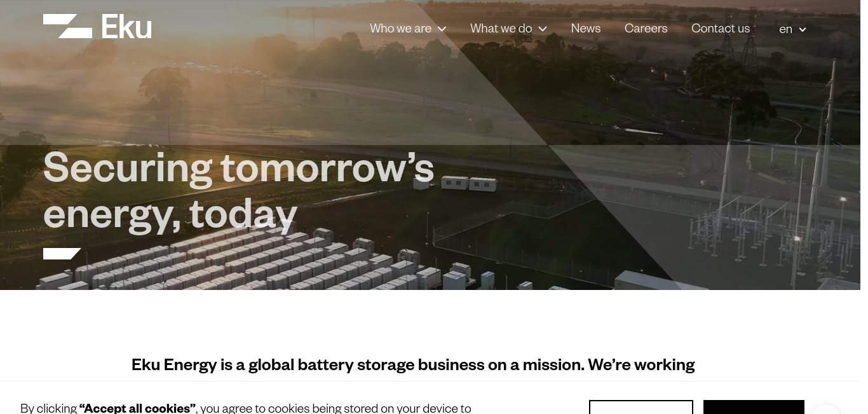Click the Securing tomorrow's energy headline
Screen dimensions: 868x414
(x=239, y=190)
